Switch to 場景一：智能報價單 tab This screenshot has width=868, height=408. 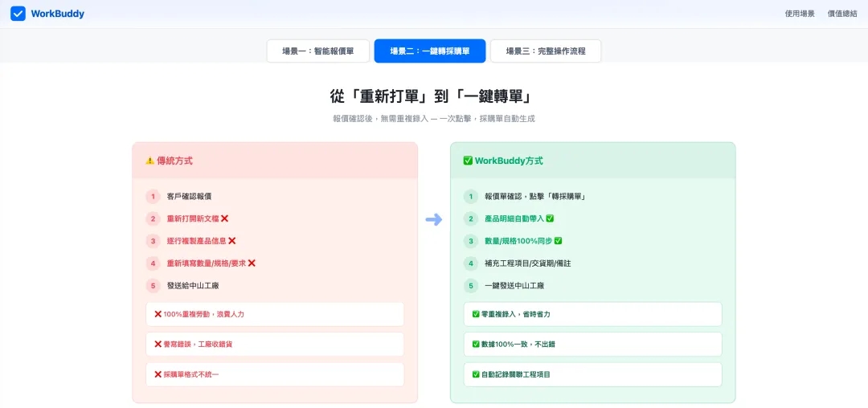(x=317, y=51)
